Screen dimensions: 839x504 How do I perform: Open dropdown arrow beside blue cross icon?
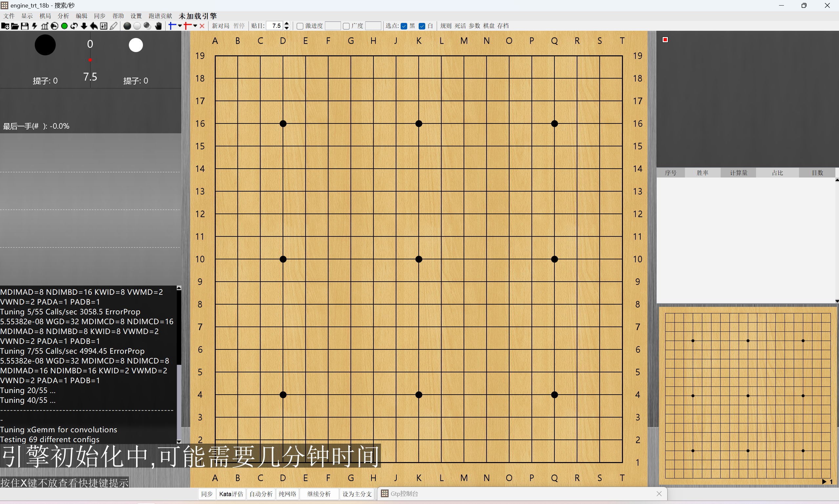pos(180,26)
